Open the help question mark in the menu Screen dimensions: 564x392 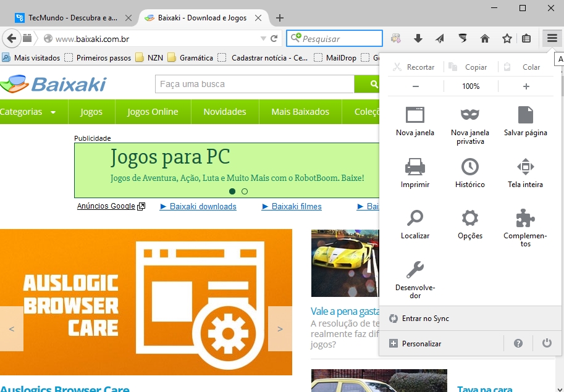coord(518,343)
